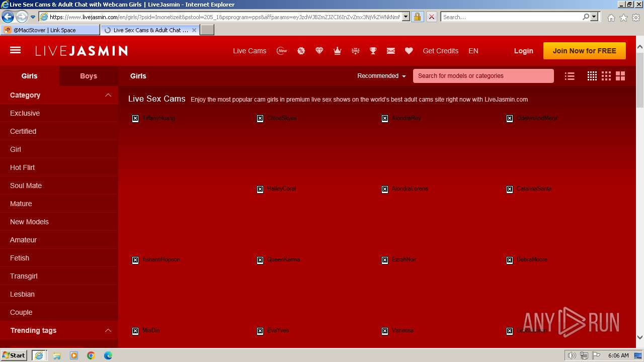Collapse the Trending tags section chevron
Image resolution: width=644 pixels, height=362 pixels.
pyautogui.click(x=108, y=330)
